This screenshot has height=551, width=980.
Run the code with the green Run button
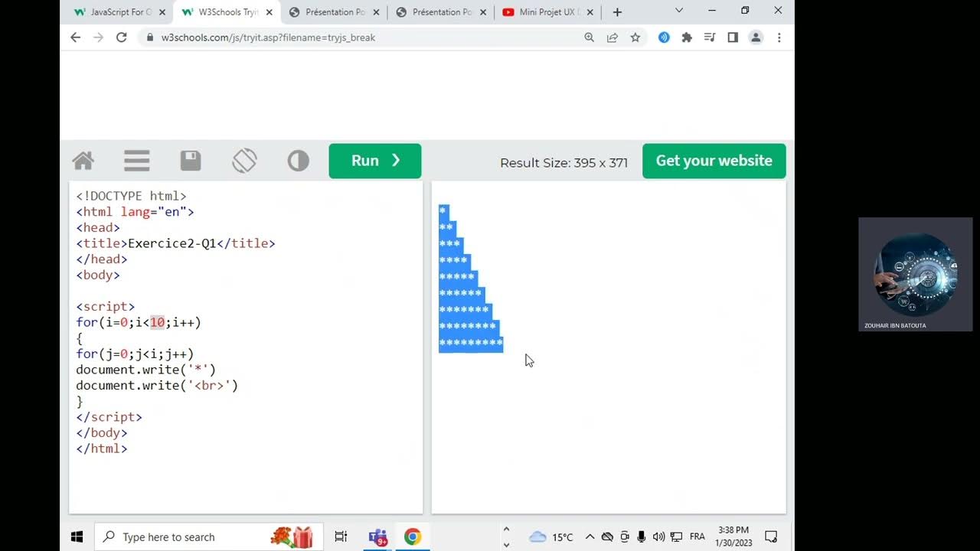point(375,161)
